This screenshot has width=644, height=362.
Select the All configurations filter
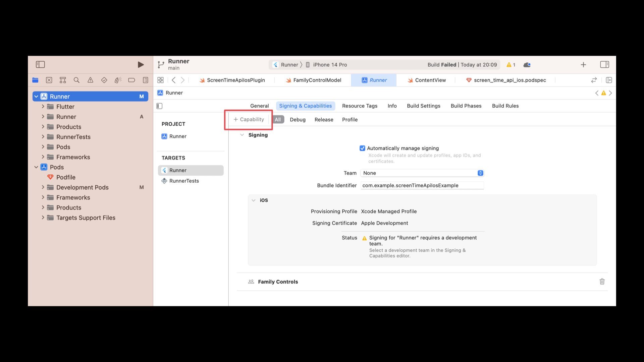pyautogui.click(x=278, y=120)
